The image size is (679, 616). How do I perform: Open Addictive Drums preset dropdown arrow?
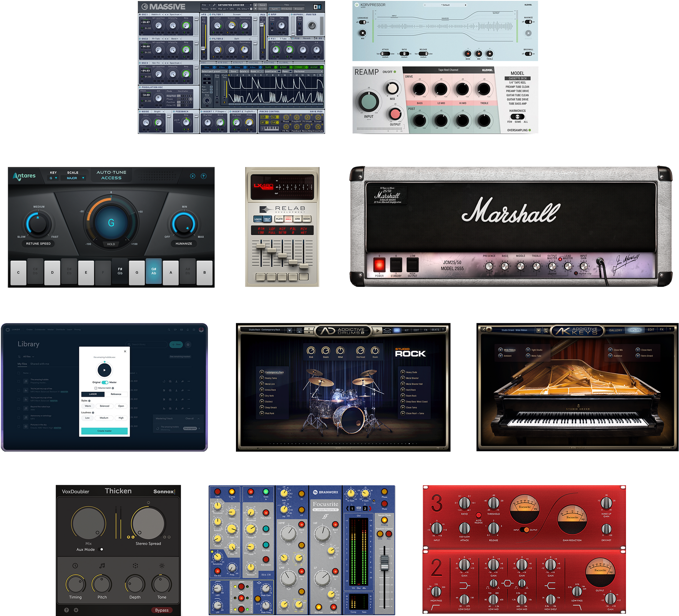[x=290, y=330]
